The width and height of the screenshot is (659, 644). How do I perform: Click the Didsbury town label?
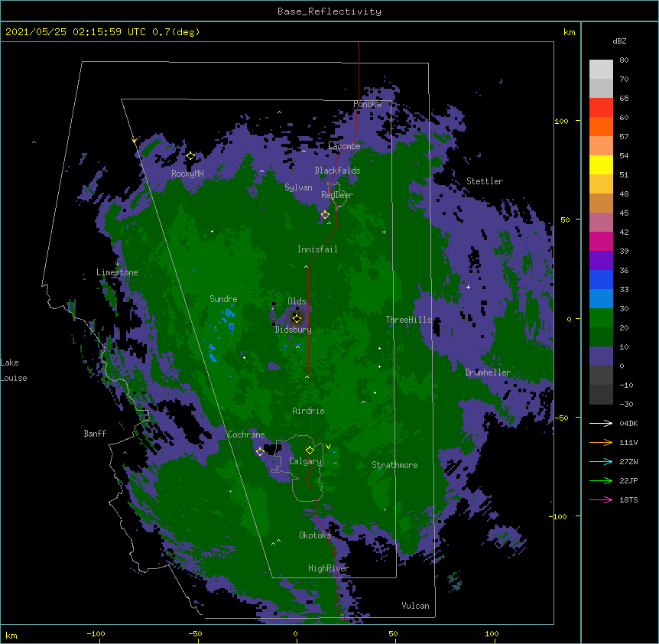[x=294, y=330]
